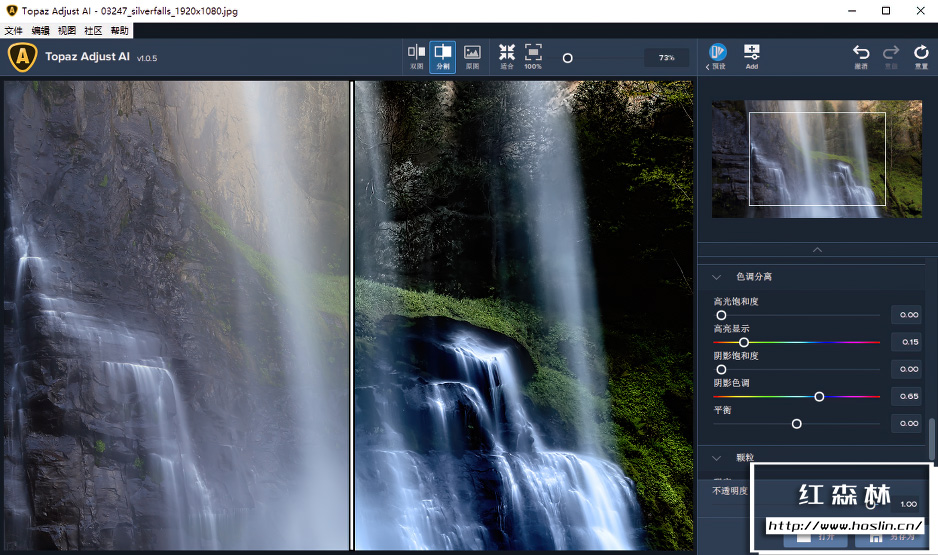Minimize the Topaz Adjust AI window
Viewport: 938px width, 555px height.
852,11
